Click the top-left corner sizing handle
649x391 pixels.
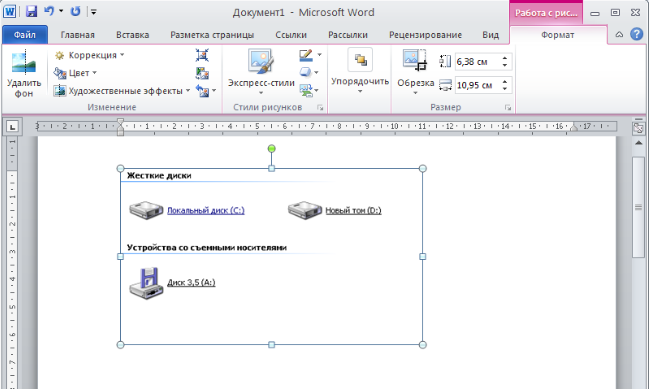tap(120, 168)
